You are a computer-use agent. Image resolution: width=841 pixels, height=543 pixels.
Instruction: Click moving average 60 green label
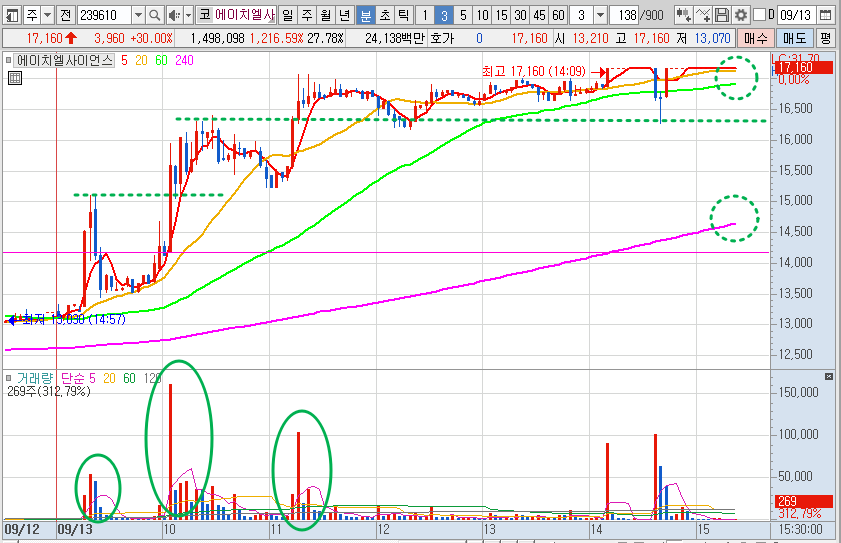click(161, 61)
